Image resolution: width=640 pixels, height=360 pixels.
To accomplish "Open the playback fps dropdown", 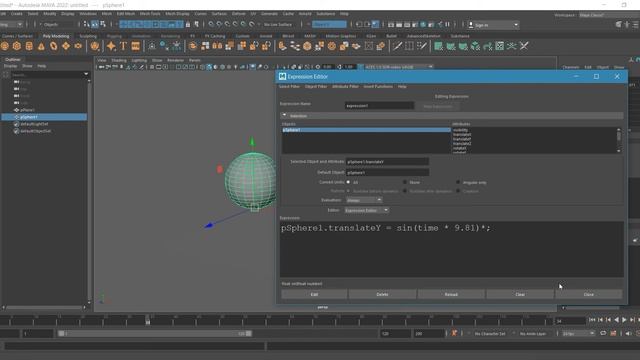I will coord(578,333).
